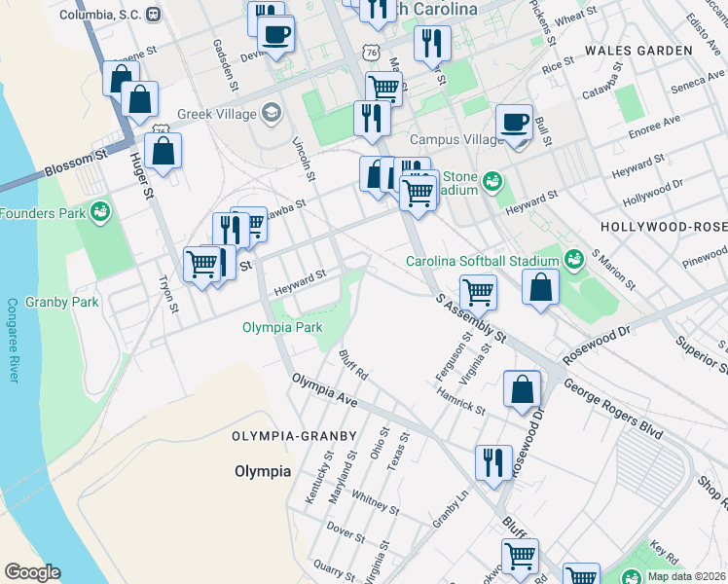Click the Founders Park green pin
The height and width of the screenshot is (584, 728).
coord(100,212)
